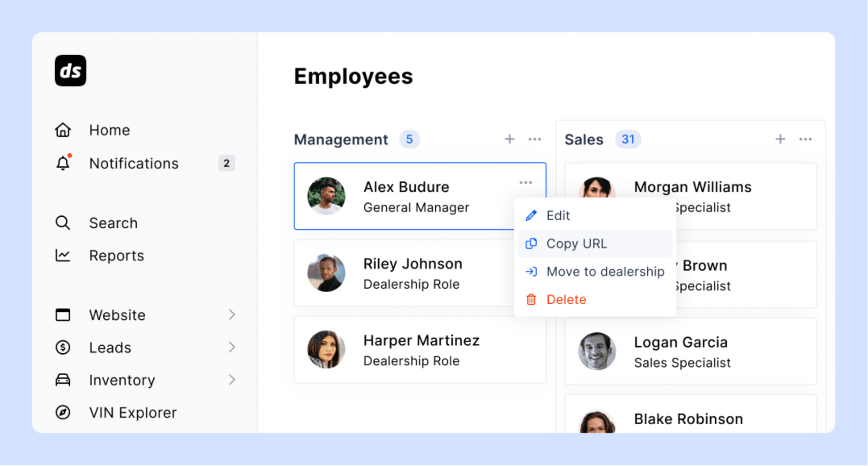Screen dimensions: 868x466
Task: Open Management column more options
Action: click(x=534, y=139)
